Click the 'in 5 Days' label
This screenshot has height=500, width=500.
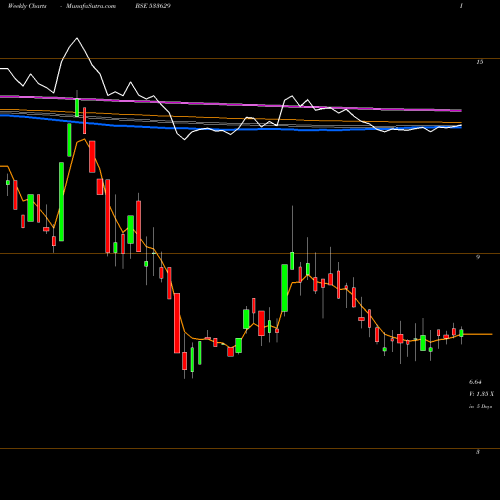(x=480, y=406)
